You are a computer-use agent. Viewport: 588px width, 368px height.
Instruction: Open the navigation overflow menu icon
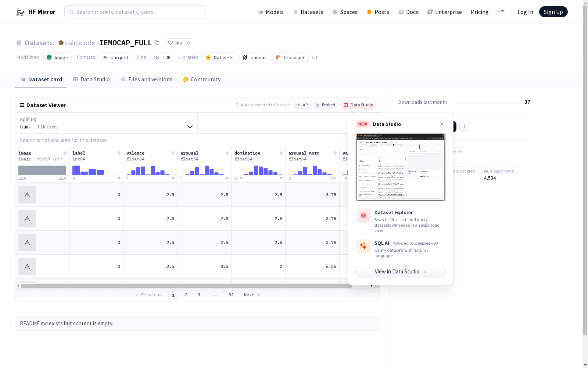[501, 12]
